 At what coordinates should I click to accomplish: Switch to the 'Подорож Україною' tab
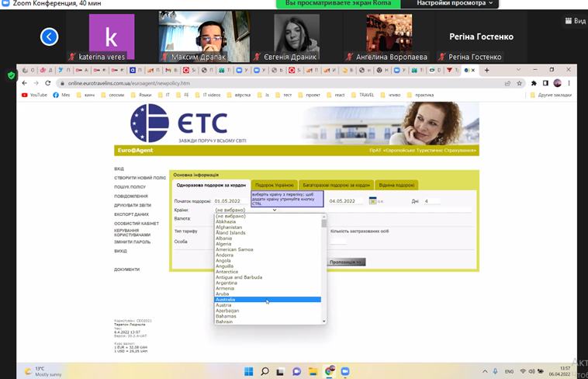pyautogui.click(x=274, y=185)
